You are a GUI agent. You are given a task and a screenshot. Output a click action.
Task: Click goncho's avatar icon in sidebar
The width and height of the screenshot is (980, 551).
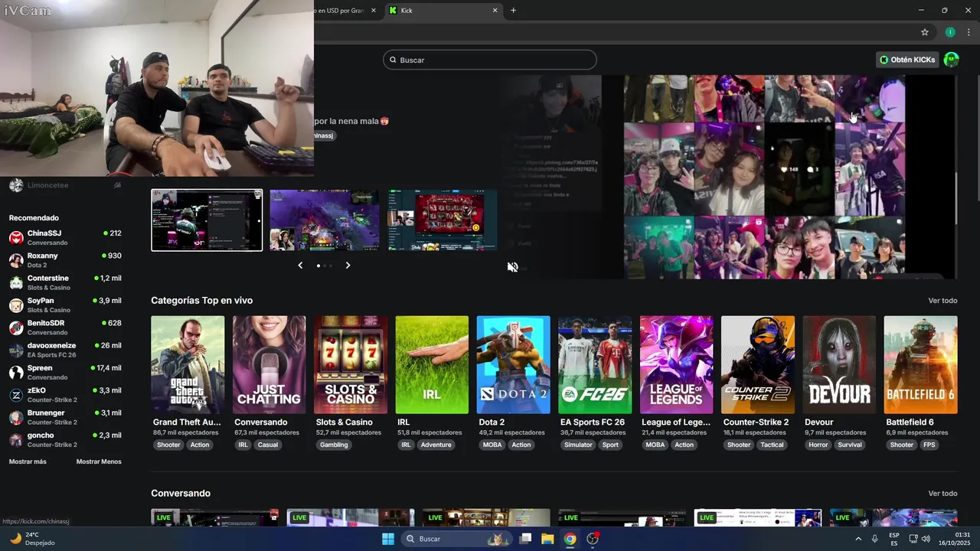point(16,440)
